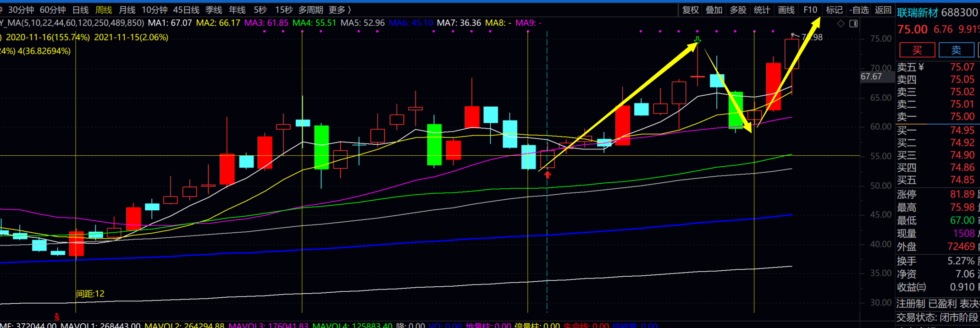Expand the 更多 period list
The image size is (980, 328).
pyautogui.click(x=340, y=10)
